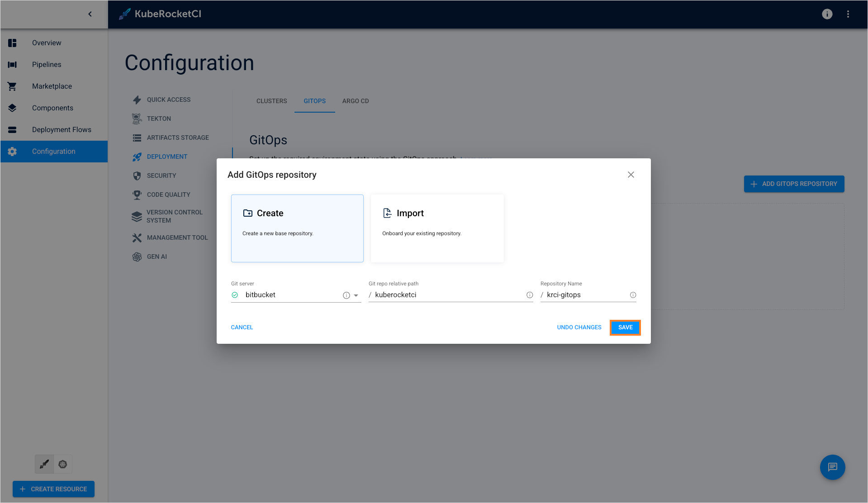Viewport: 868px width, 503px height.
Task: Click the Code Quality trophy icon
Action: [x=137, y=195]
